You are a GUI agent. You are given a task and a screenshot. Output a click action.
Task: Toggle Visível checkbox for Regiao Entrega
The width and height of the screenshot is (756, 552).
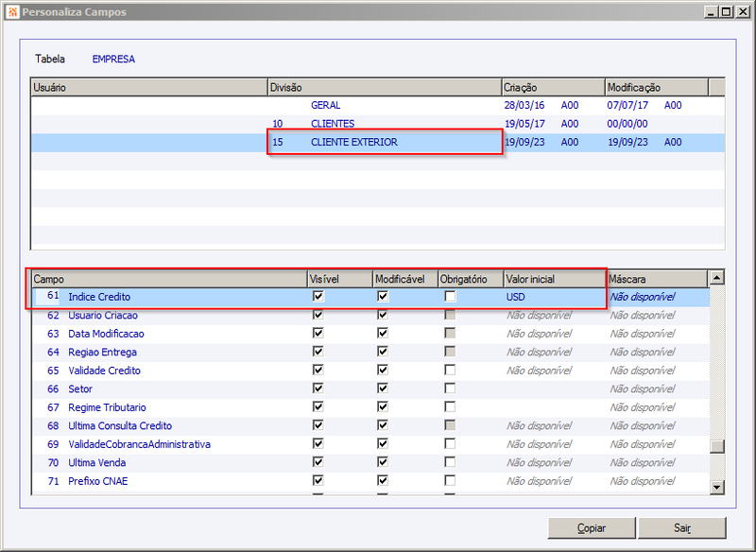[x=318, y=352]
